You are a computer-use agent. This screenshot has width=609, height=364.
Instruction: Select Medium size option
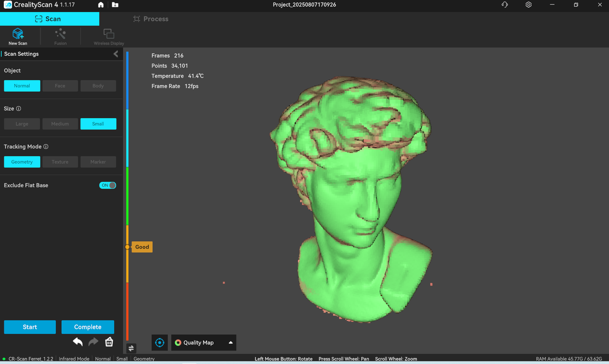click(x=60, y=124)
